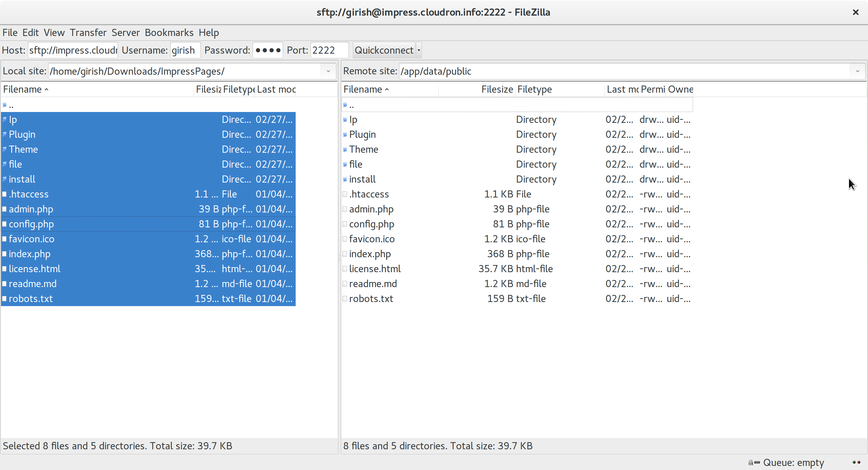Select the lp directory in local panel
The height and width of the screenshot is (470, 868).
pos(13,119)
